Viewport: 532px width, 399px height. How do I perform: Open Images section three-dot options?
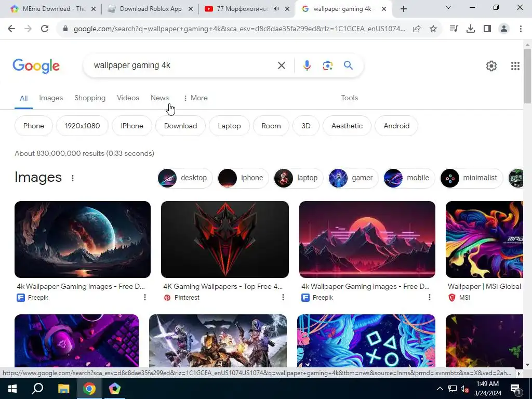click(73, 178)
